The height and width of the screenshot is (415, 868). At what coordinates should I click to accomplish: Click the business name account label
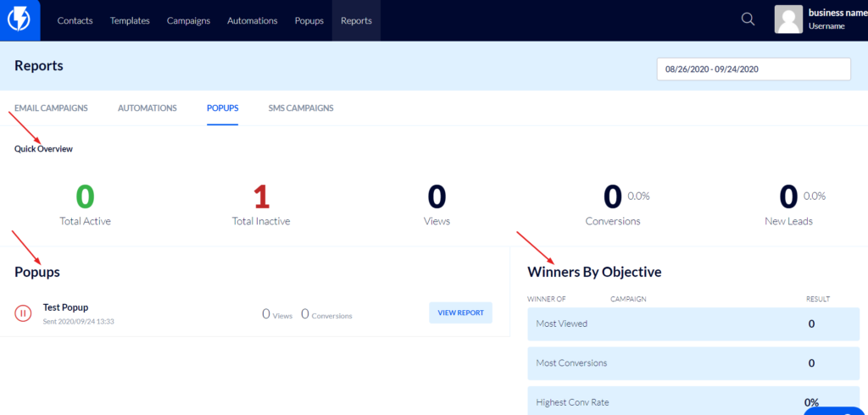(x=837, y=13)
